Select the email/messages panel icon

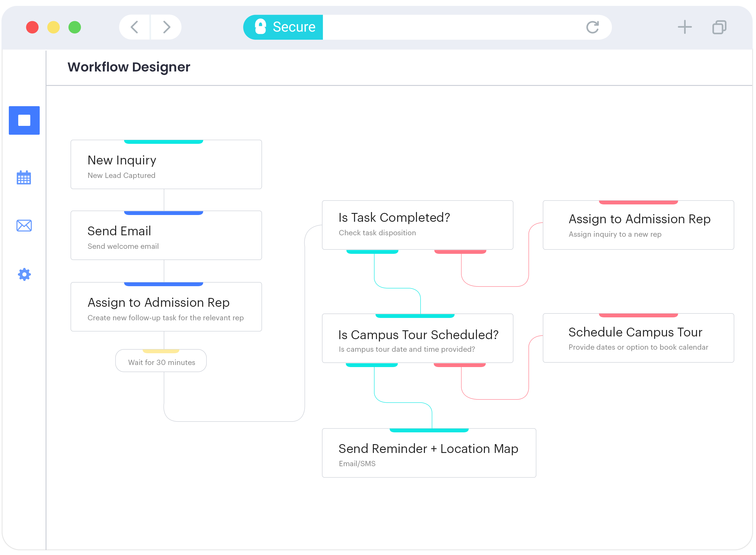coord(24,226)
